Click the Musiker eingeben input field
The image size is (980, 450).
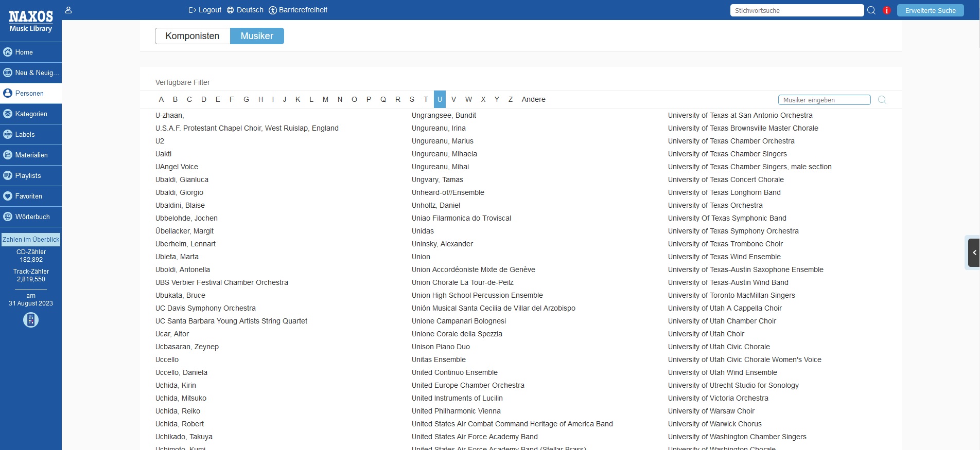tap(824, 100)
